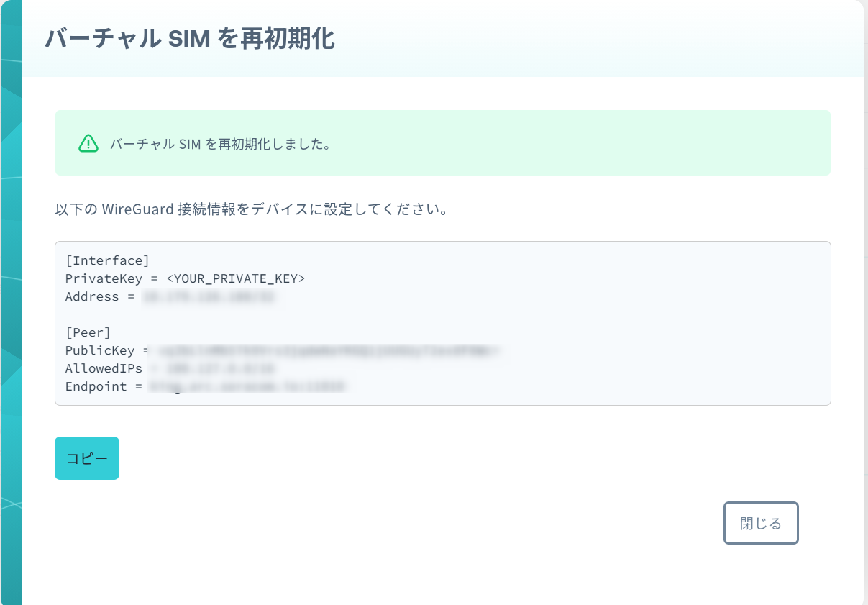The height and width of the screenshot is (605, 868).
Task: Click the Endpoint label in config
Action: pyautogui.click(x=96, y=386)
